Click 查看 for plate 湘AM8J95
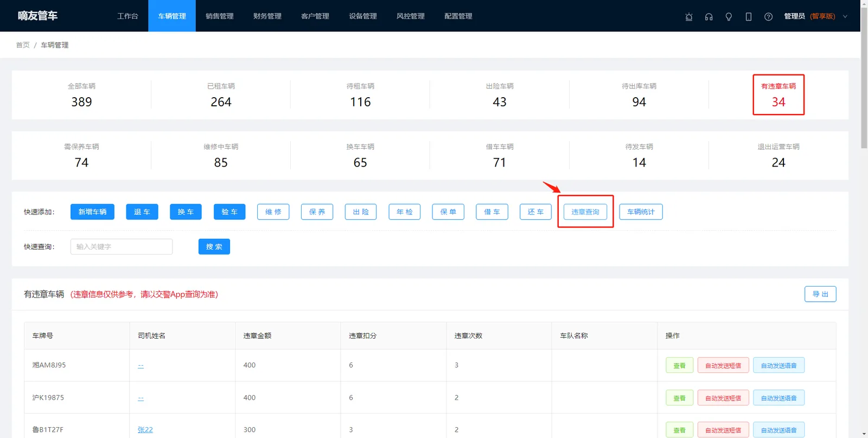 [x=680, y=365]
